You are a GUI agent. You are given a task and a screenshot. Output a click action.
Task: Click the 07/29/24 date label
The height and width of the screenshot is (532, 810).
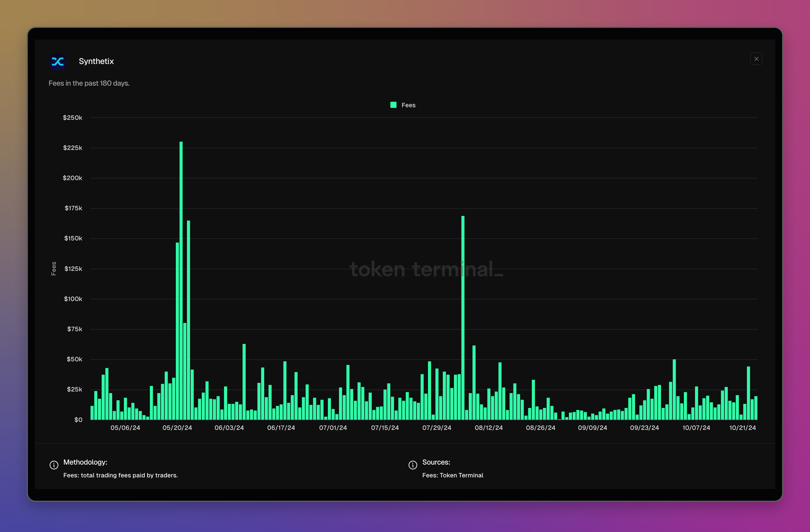point(437,428)
